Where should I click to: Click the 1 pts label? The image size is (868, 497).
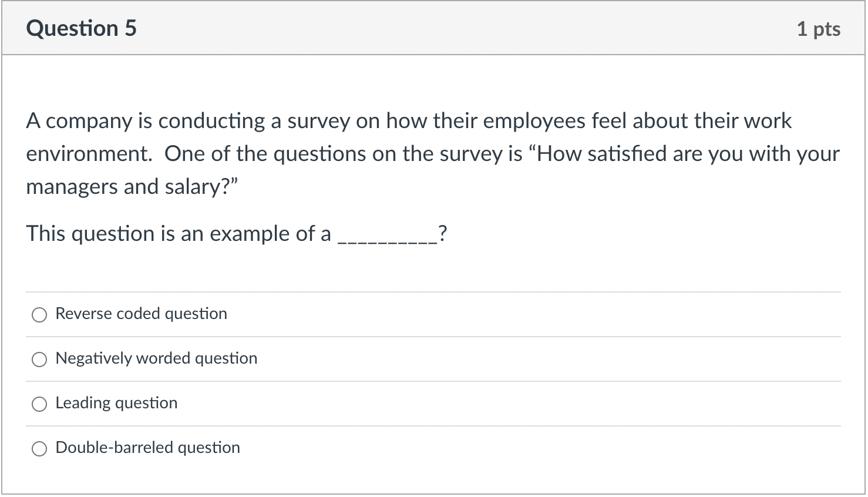[819, 29]
